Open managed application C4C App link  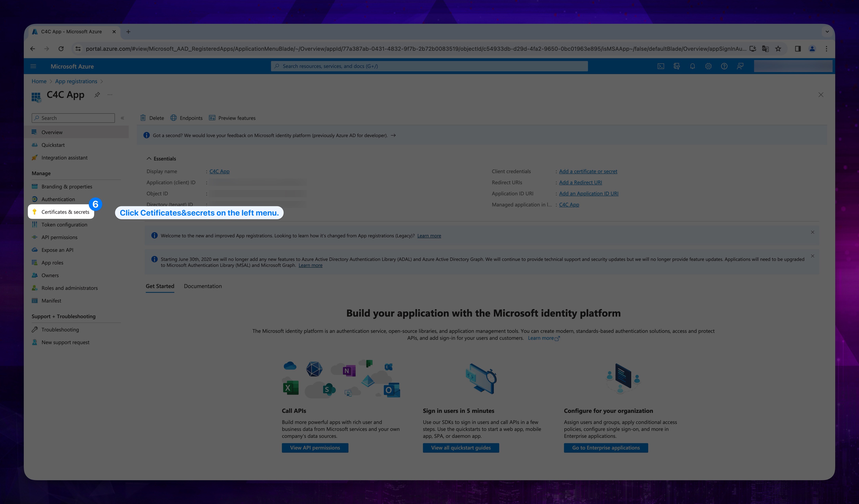click(x=569, y=205)
